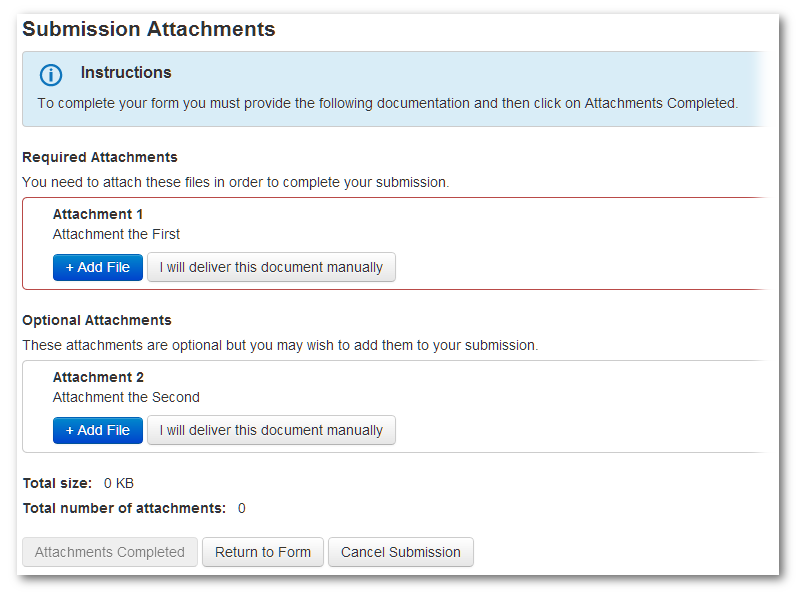806x601 pixels.
Task: Click the instruction sentence about Attachments Completed
Action: tap(388, 103)
